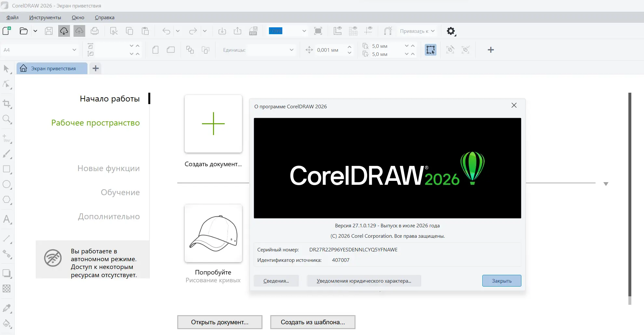The image size is (644, 335).
Task: Toggle the snap off magnet icon
Action: (x=388, y=31)
